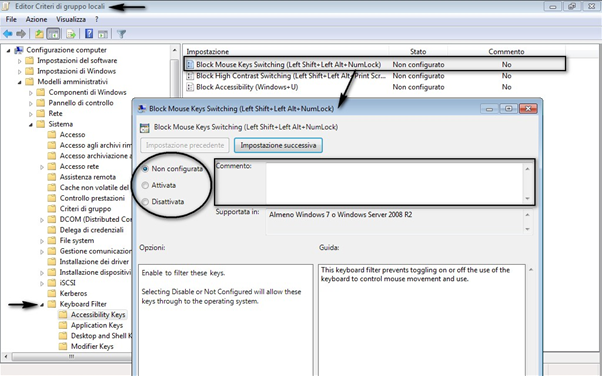
Task: Go up one level folder icon
Action: point(39,34)
